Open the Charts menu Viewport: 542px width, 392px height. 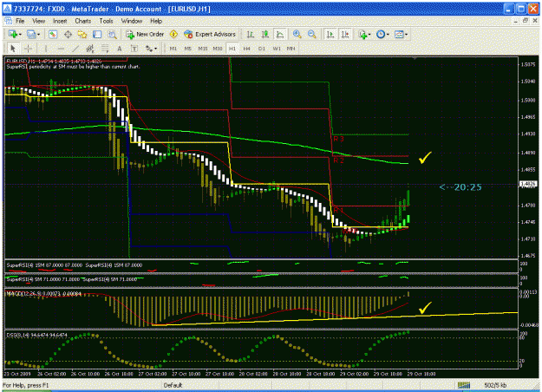(83, 21)
